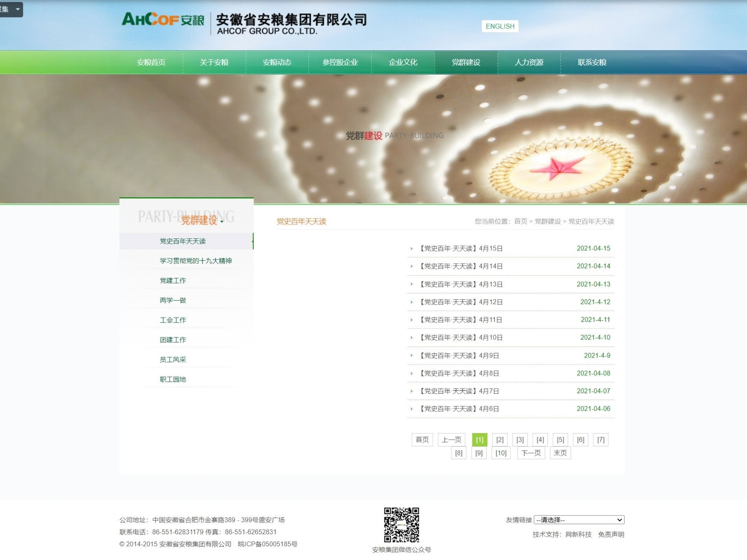This screenshot has width=747, height=560.
Task: Click 首页 link in breadcrumb path
Action: (x=520, y=221)
